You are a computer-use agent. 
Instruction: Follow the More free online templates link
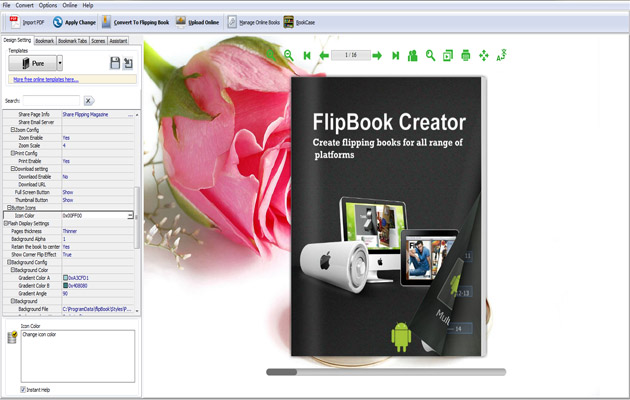click(x=46, y=80)
